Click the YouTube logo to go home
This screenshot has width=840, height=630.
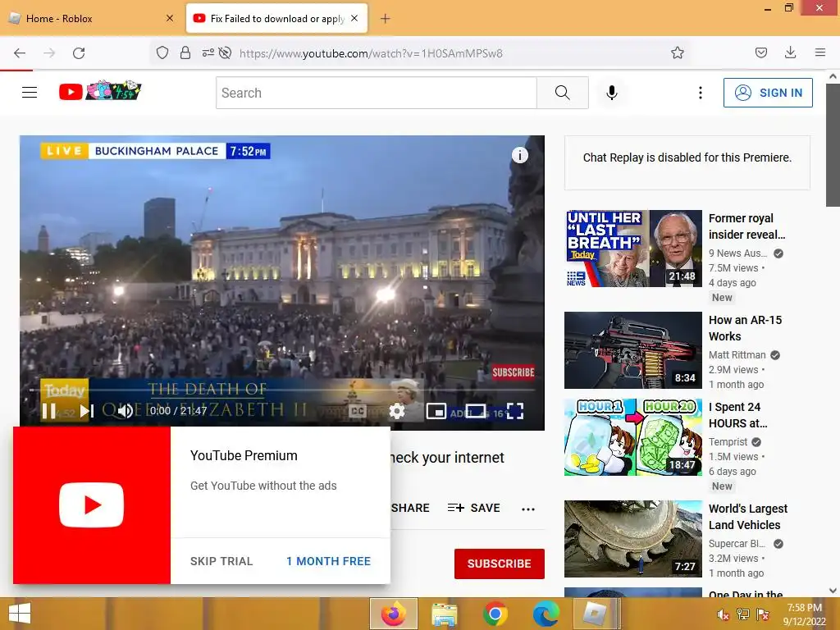pyautogui.click(x=99, y=92)
